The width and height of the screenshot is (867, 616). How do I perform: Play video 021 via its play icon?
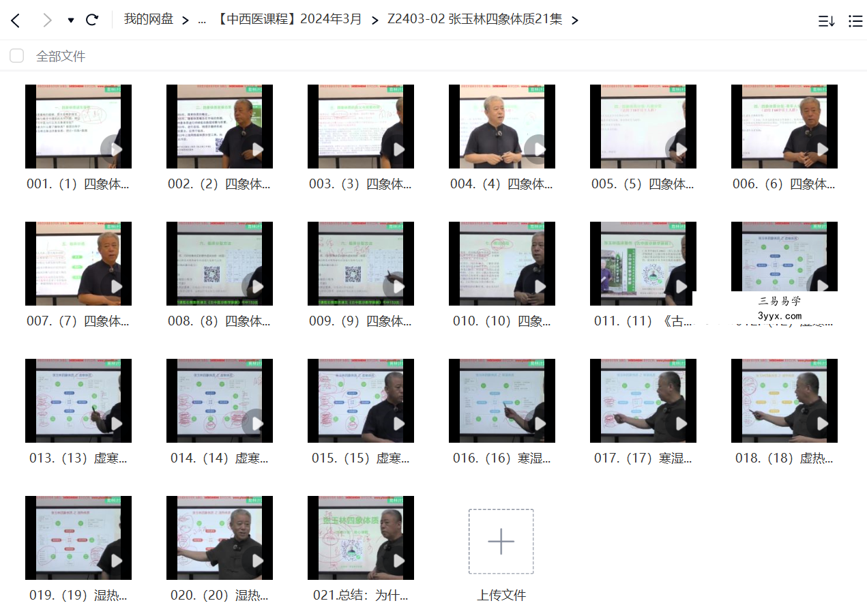click(x=397, y=560)
